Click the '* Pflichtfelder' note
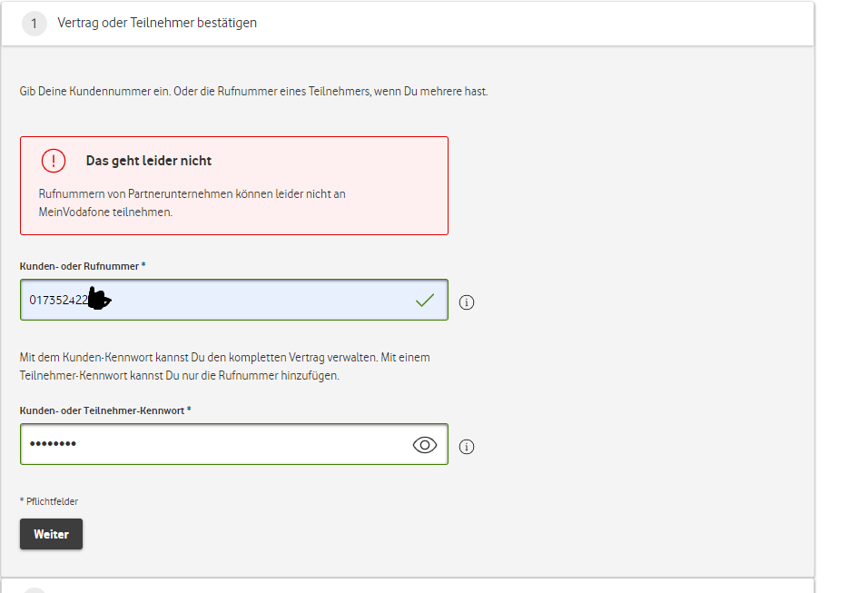Viewport: 868px width, 593px height. pos(55,501)
